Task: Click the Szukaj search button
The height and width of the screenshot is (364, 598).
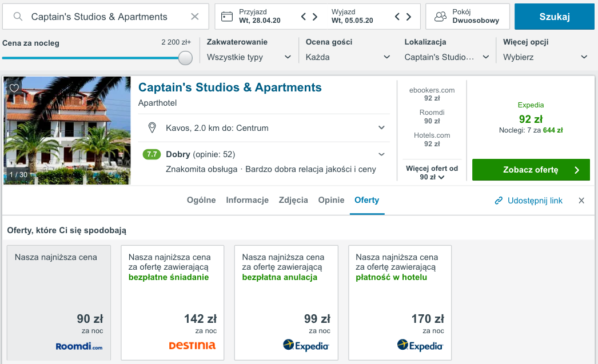Action: (x=554, y=17)
